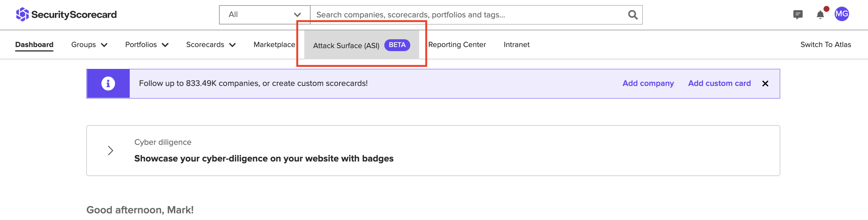Dismiss the follow companies banner

click(765, 84)
